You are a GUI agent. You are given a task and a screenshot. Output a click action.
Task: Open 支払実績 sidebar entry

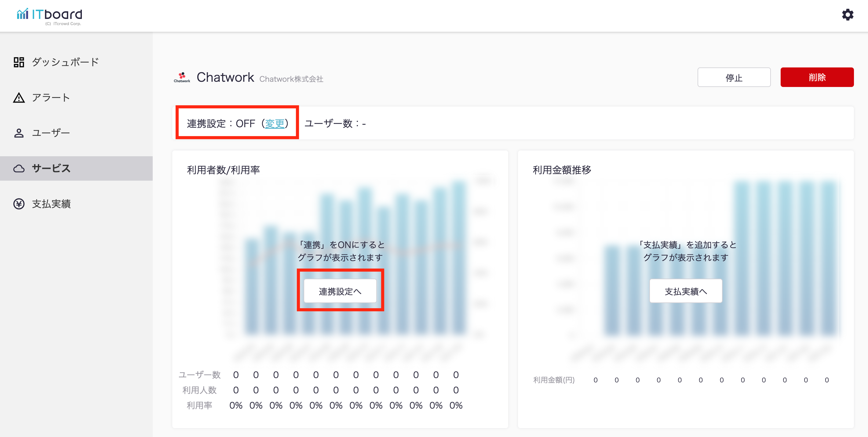point(51,204)
